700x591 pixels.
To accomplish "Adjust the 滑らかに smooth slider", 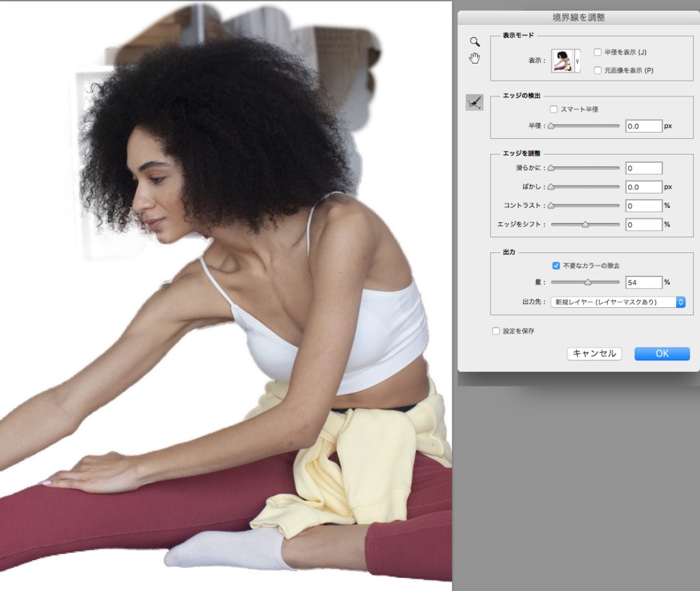I will tap(585, 168).
